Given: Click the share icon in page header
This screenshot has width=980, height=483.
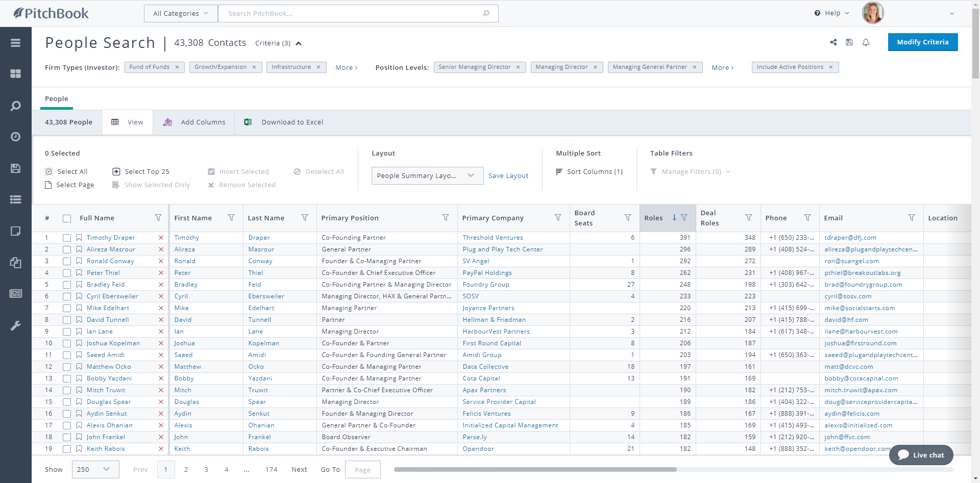Looking at the screenshot, I should tap(833, 42).
